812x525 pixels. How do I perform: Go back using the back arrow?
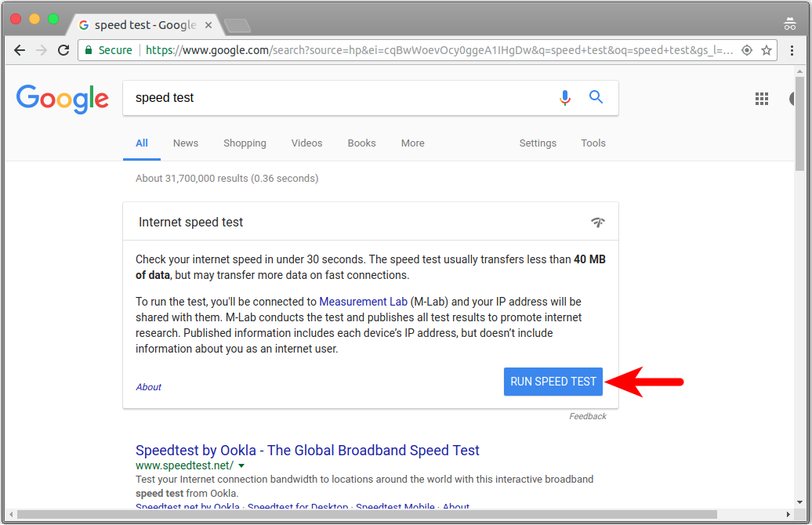pos(20,50)
